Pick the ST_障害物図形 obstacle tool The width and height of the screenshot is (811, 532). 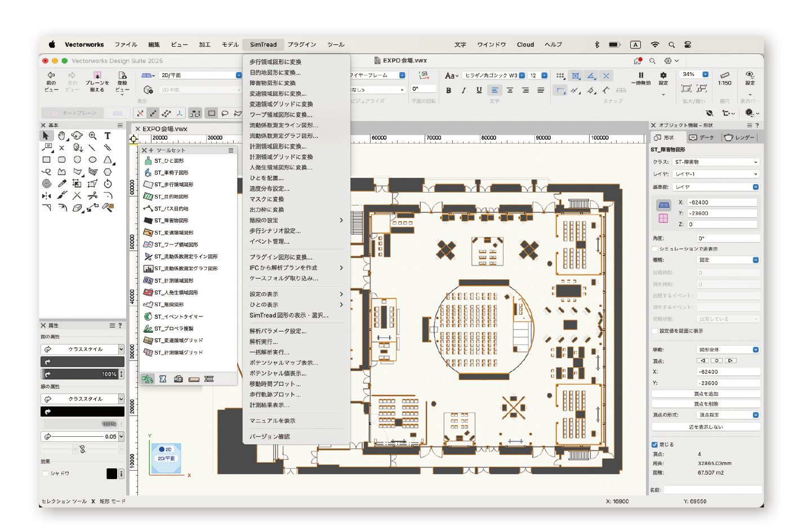tap(171, 221)
